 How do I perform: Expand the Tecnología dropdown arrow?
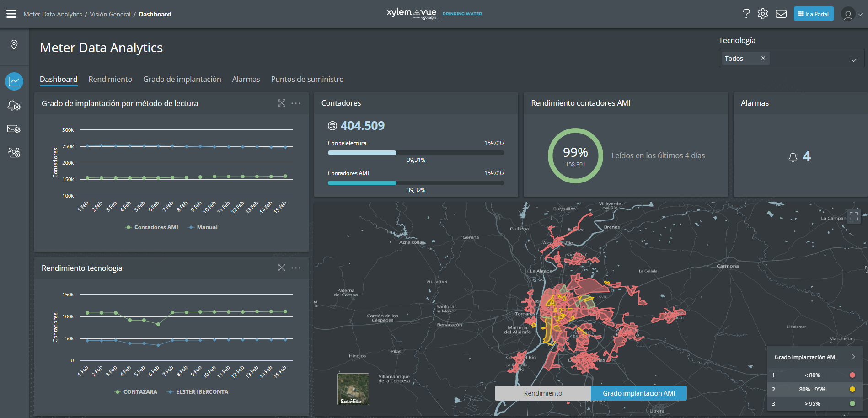pyautogui.click(x=853, y=60)
